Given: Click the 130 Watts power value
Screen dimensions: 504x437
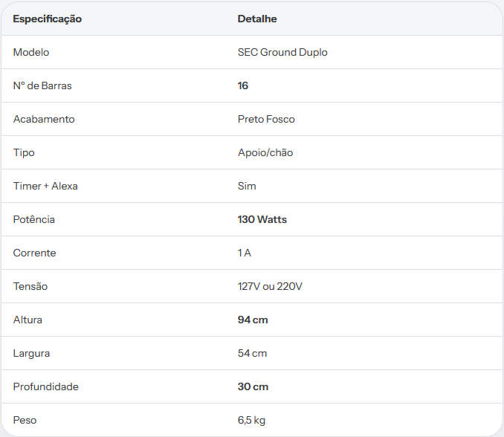Looking at the screenshot, I should tap(262, 219).
